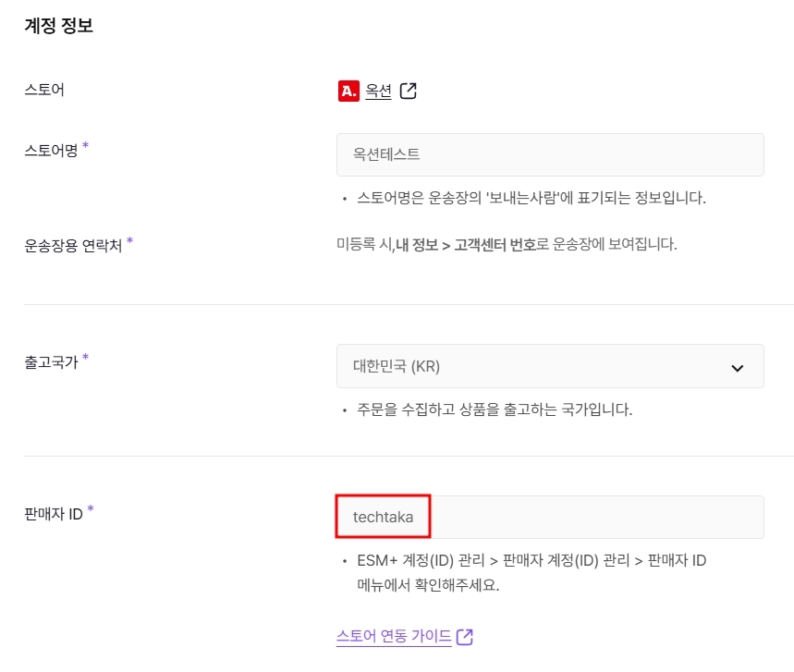
Task: Click the 스토어명 field label
Action: tap(51, 151)
